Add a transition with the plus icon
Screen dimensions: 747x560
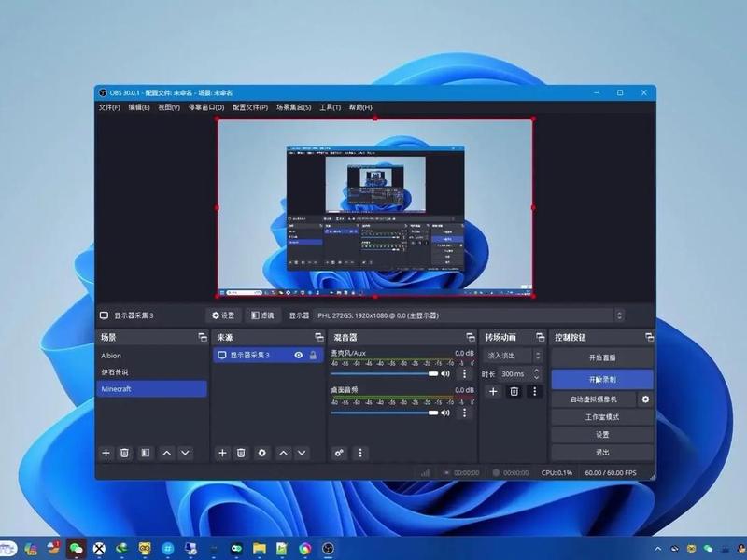[493, 391]
